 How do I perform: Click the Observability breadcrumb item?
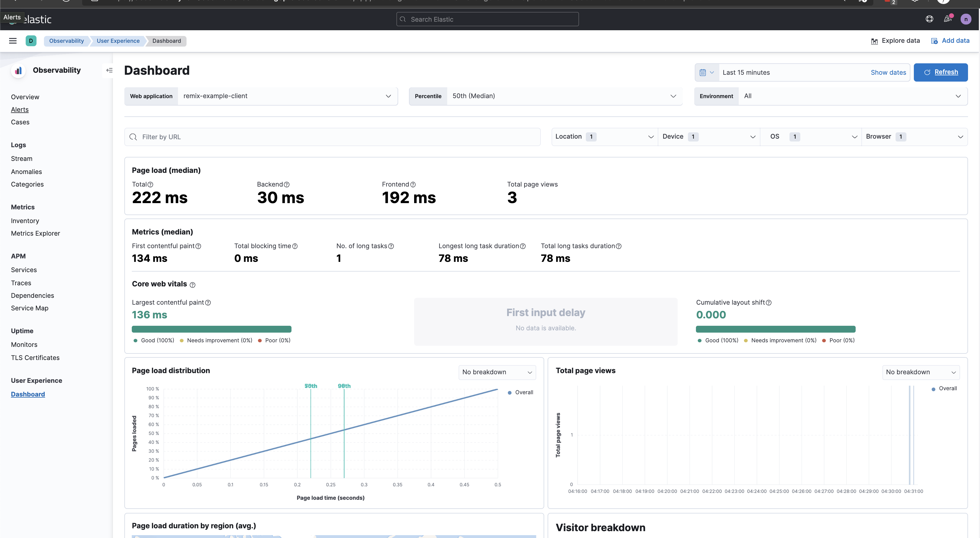(66, 41)
